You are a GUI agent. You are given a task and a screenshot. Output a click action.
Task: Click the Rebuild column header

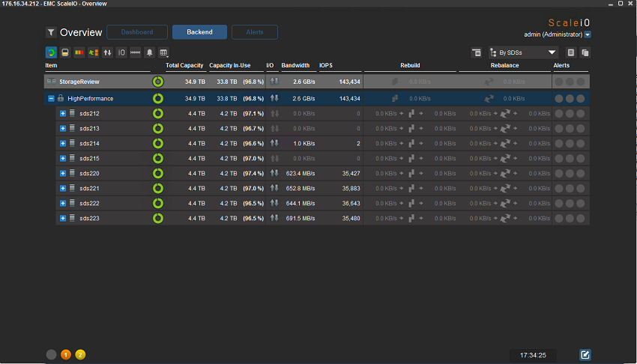[x=410, y=65]
